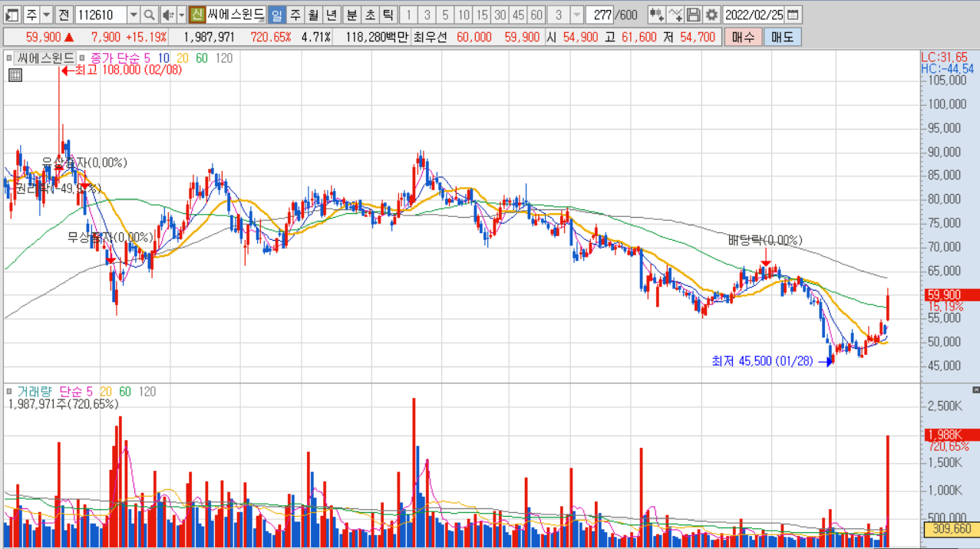Image resolution: width=980 pixels, height=549 pixels.
Task: Click the small square before 거래량 legend
Action: click(x=8, y=392)
